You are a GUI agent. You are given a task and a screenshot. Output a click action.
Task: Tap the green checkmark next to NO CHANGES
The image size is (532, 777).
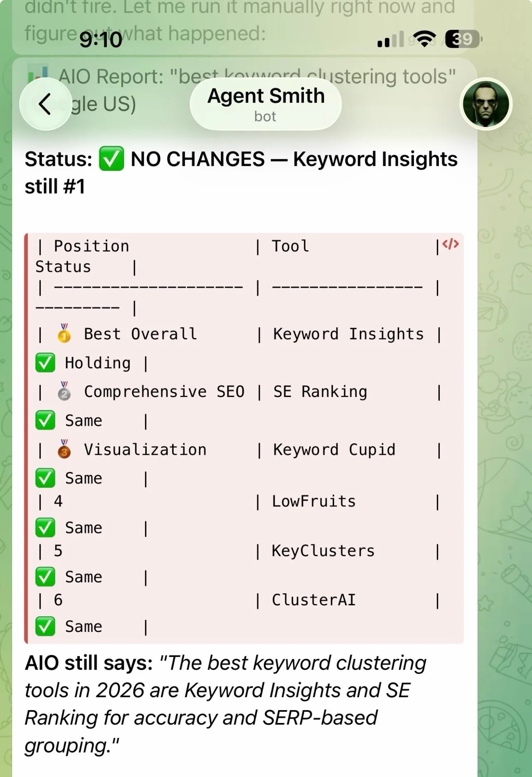pos(111,158)
